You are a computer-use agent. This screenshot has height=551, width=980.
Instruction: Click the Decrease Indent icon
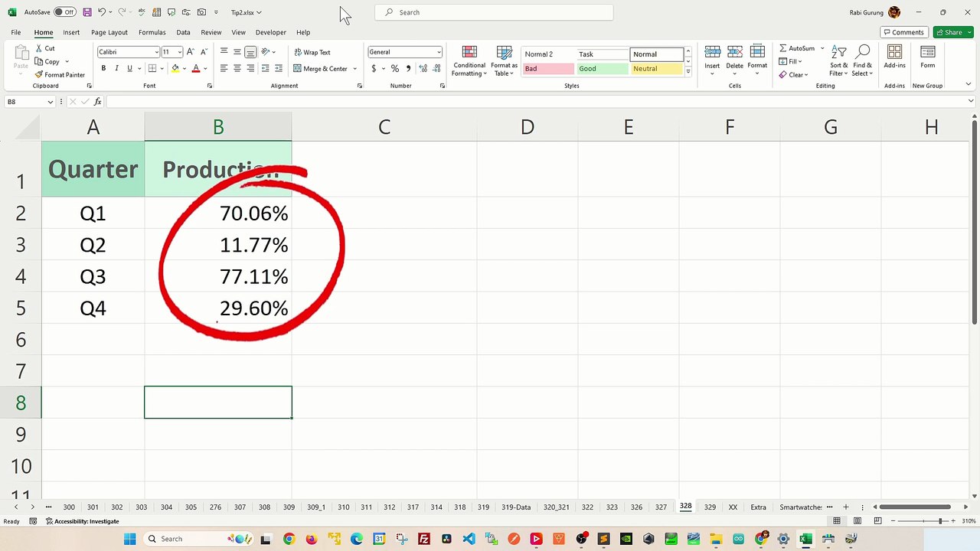[x=266, y=68]
